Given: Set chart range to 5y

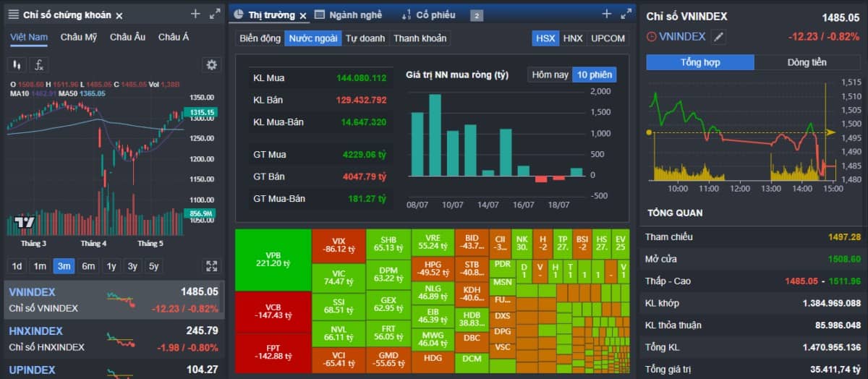Looking at the screenshot, I should [154, 266].
